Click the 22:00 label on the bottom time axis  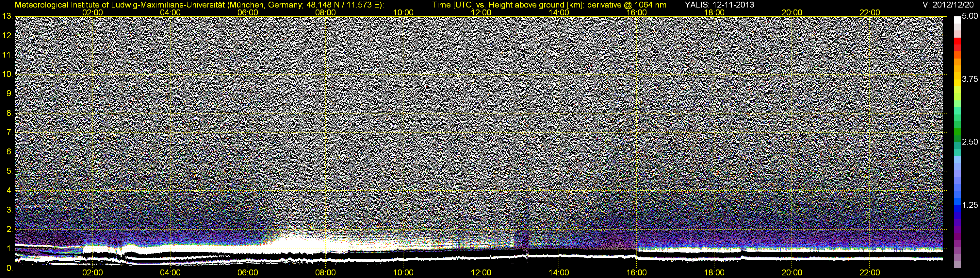870,273
